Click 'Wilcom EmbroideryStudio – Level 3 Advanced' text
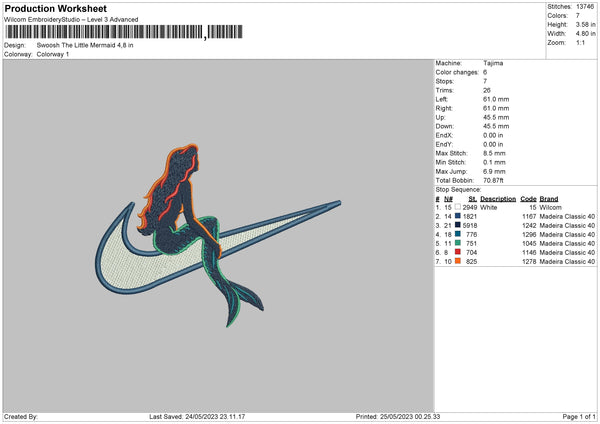600x424 pixels. 71,20
